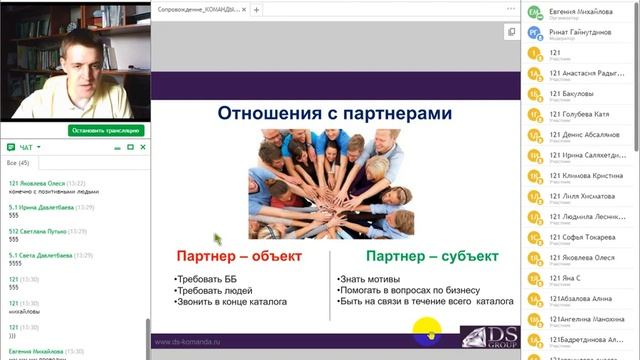Click avatar of Ринат Гайнутдинов

click(x=534, y=33)
